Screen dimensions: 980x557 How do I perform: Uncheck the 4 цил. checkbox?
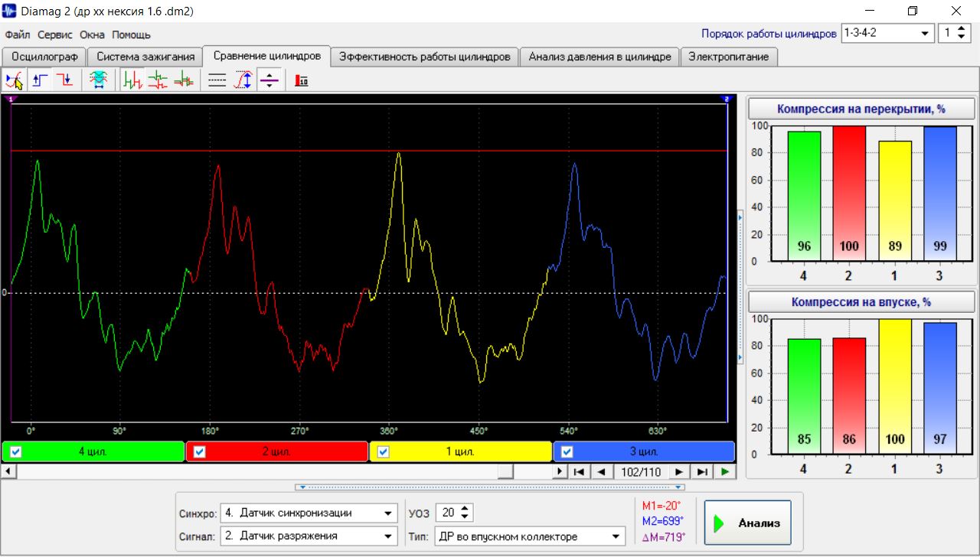coord(16,451)
